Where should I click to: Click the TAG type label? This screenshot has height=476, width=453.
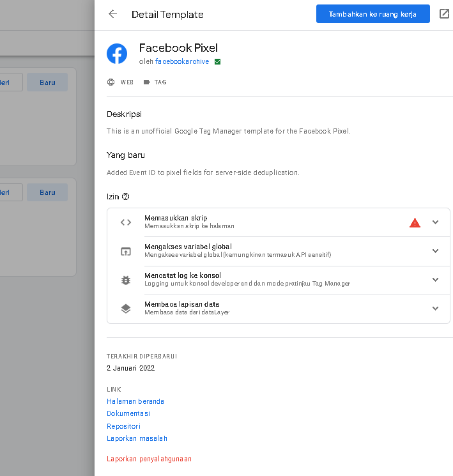pos(160,82)
